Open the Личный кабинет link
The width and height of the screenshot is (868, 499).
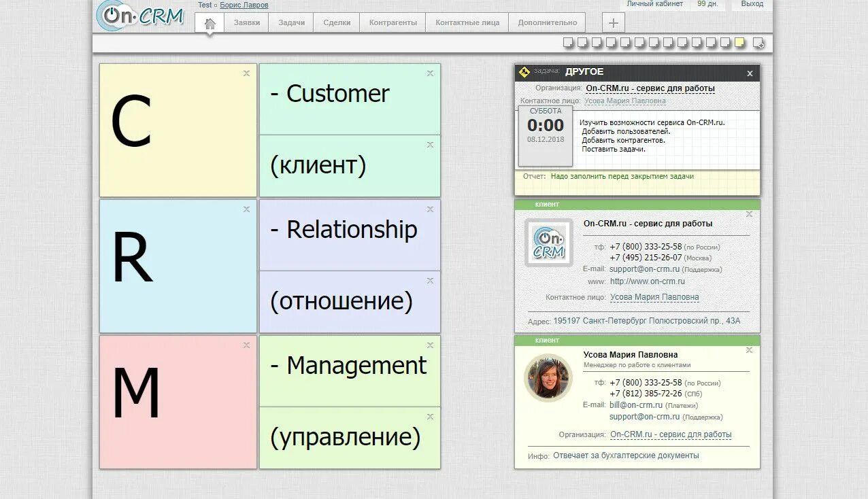pos(654,3)
